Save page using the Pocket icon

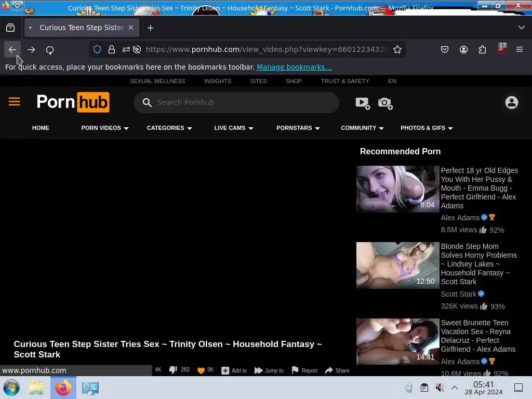(x=445, y=49)
